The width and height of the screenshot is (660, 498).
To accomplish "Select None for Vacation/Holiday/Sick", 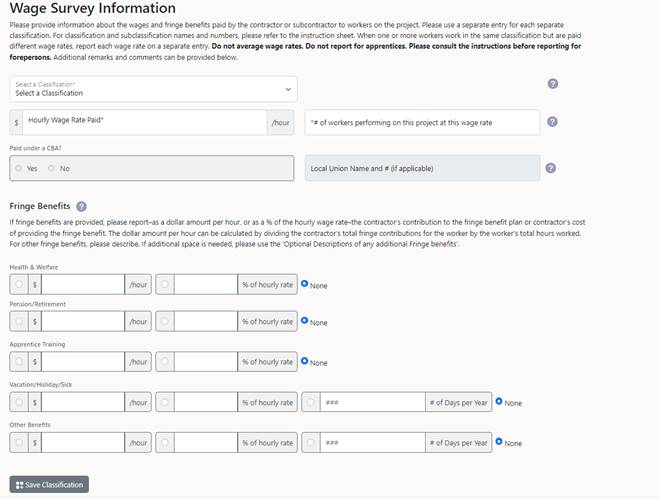I will coord(499,402).
